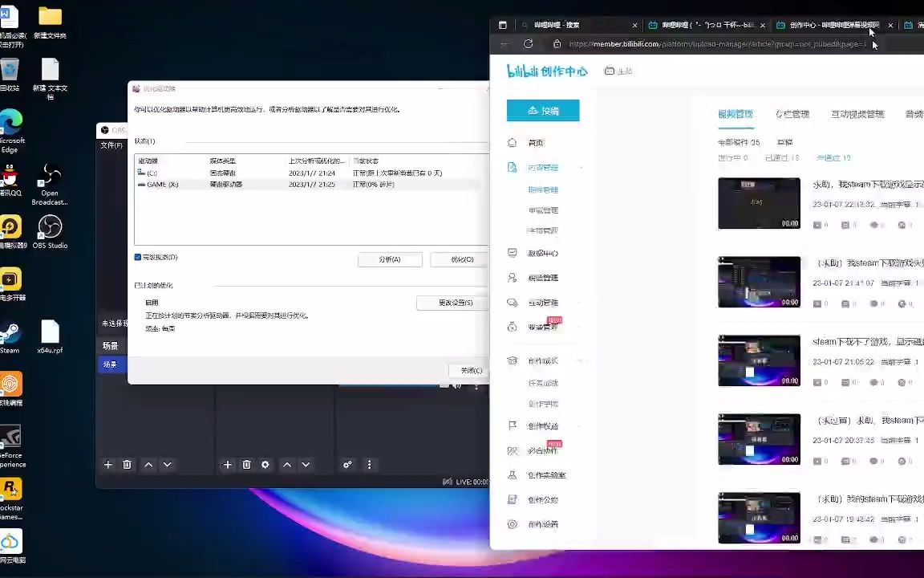Add a new scene with the plus icon
924x578 pixels.
107,464
